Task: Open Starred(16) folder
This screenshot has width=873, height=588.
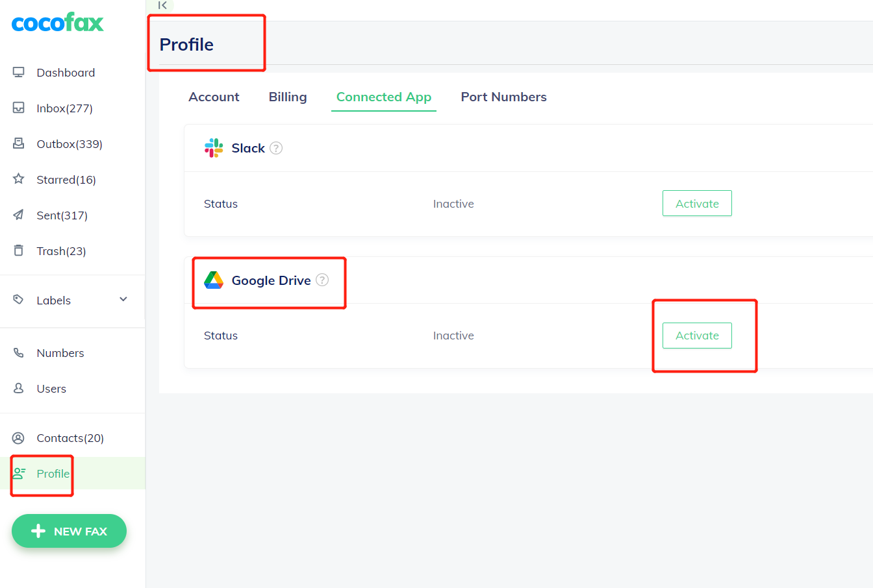Action: pyautogui.click(x=66, y=180)
